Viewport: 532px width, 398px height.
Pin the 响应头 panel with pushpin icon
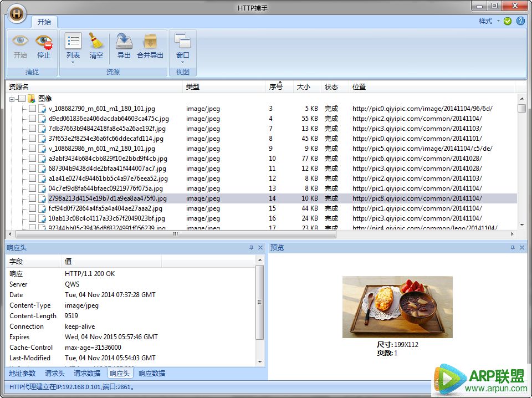[x=251, y=248]
